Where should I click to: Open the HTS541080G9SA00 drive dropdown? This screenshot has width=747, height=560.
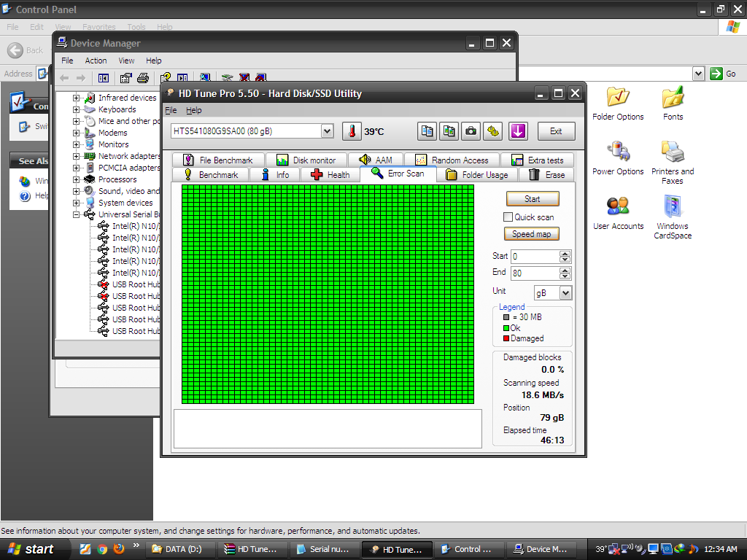(x=327, y=131)
